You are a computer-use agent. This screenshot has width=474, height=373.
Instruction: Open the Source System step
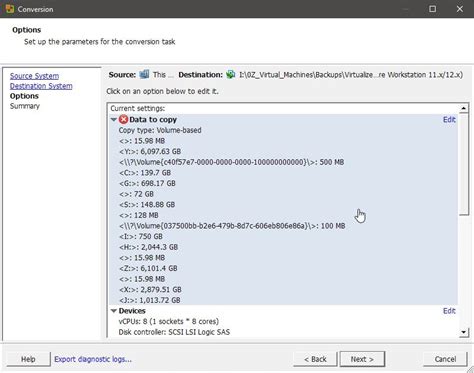[34, 76]
